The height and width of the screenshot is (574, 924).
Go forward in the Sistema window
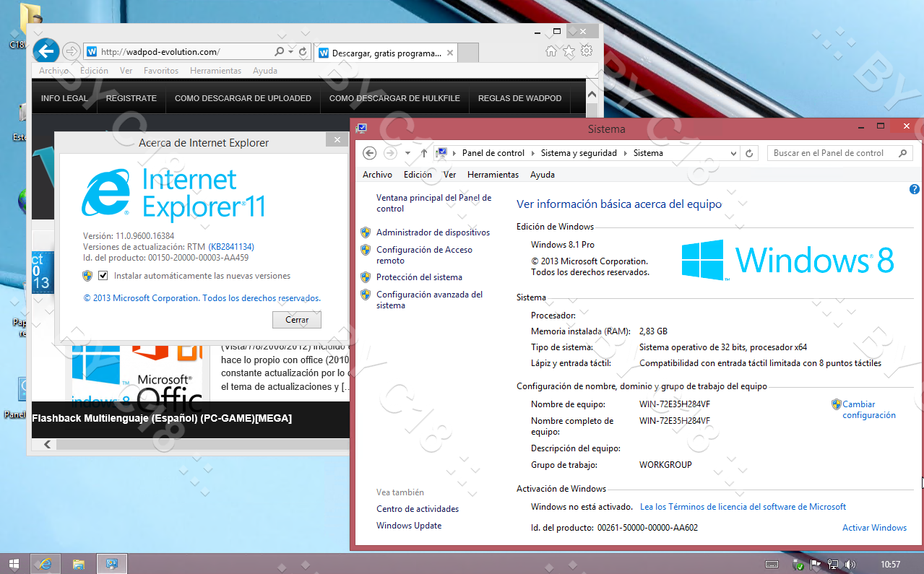click(x=390, y=153)
